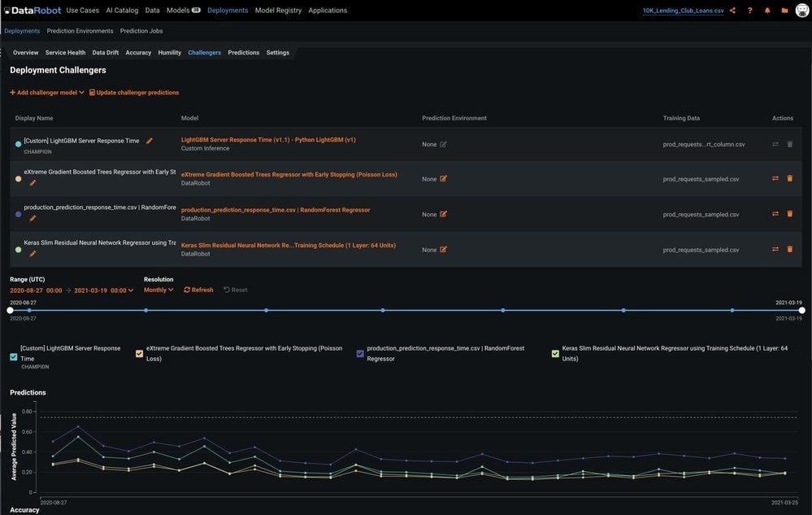Click prod_requests_sampled.csv in the eXtreme Gradient row
812x515 pixels.
coord(701,179)
